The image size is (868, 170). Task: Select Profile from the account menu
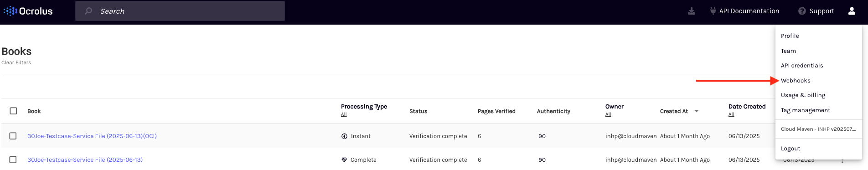coord(790,36)
